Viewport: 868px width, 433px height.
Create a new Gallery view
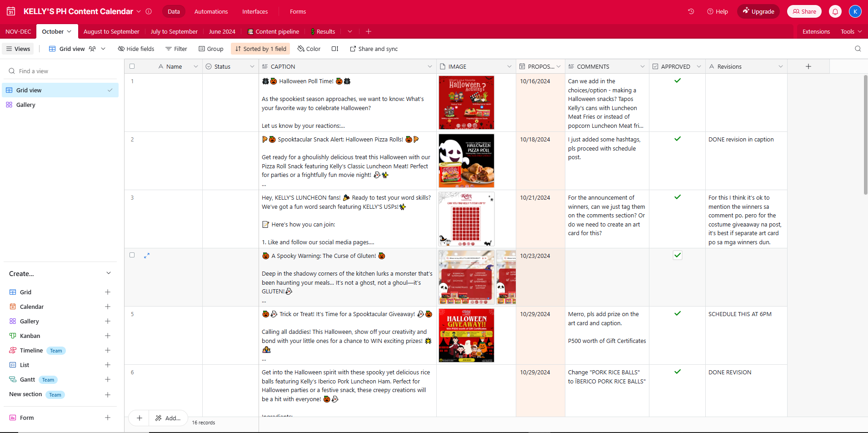(x=108, y=321)
